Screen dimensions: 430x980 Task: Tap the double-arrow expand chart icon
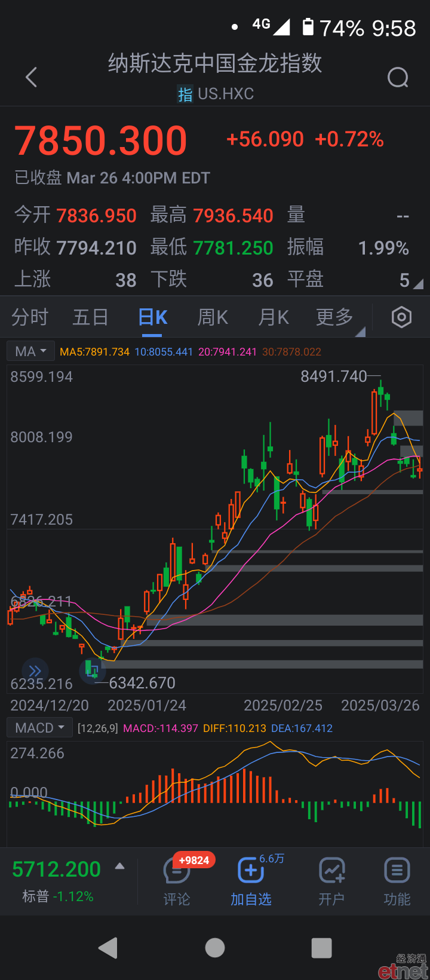click(x=35, y=670)
